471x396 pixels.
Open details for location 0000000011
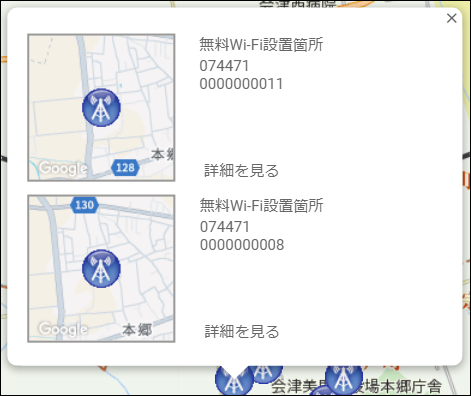coord(241,170)
